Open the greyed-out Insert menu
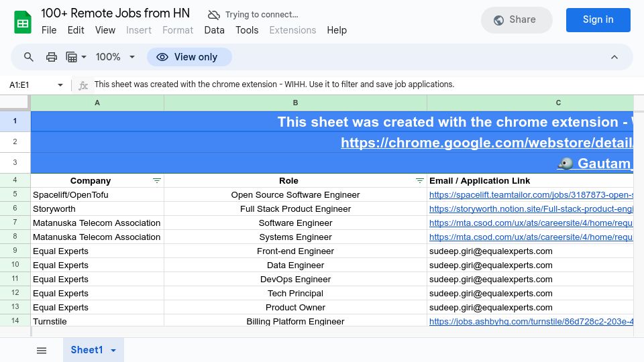 point(139,30)
